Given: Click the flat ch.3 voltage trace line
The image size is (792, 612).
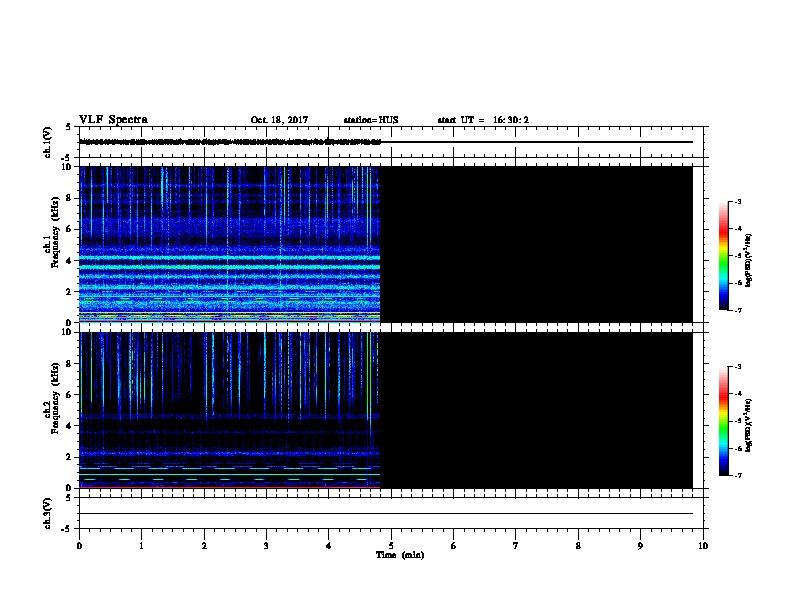Looking at the screenshot, I should point(386,514).
